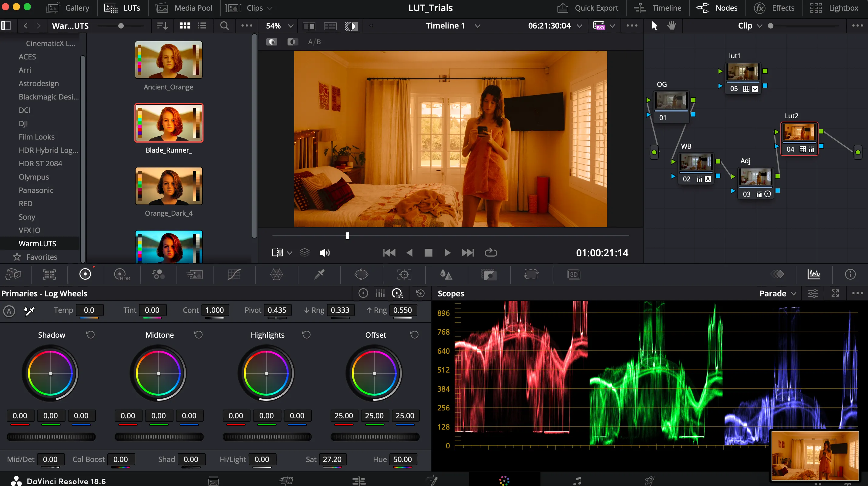Click the Scopes waveform icon

click(814, 275)
